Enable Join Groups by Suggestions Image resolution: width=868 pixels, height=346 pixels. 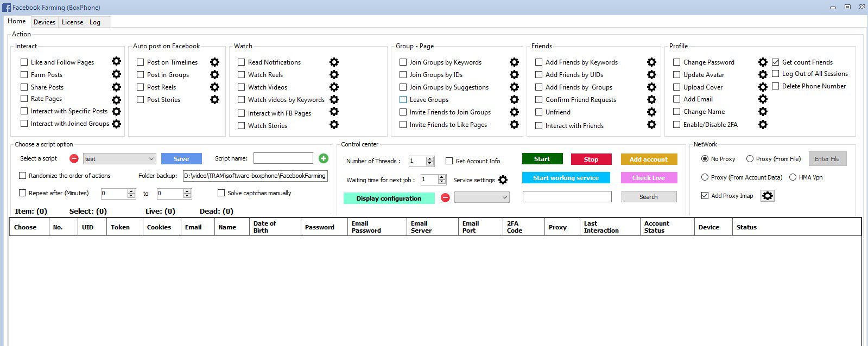[x=403, y=87]
